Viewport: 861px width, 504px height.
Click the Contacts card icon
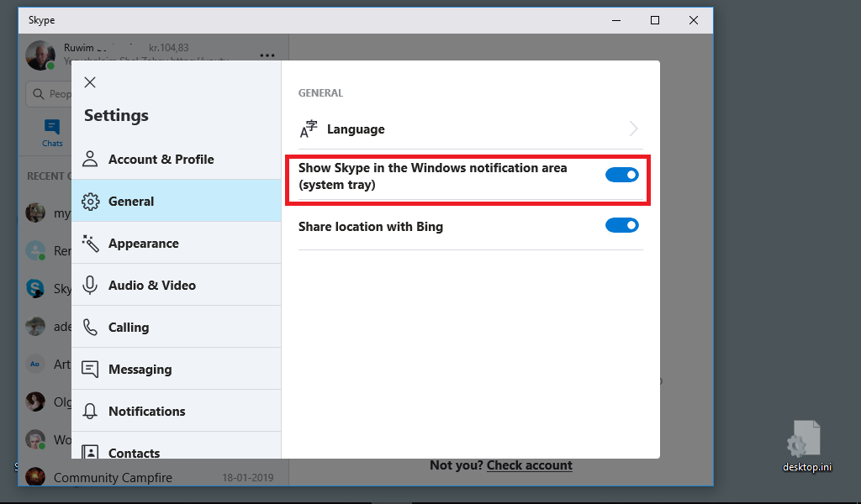[x=90, y=452]
